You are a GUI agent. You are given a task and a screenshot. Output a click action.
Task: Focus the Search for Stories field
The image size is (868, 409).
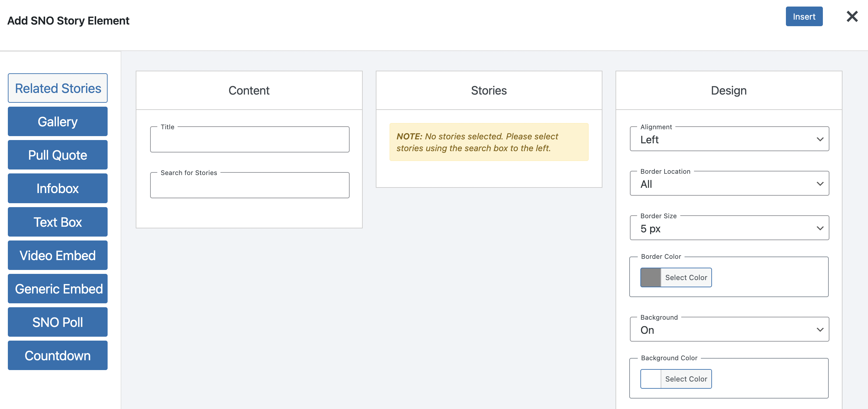click(249, 187)
